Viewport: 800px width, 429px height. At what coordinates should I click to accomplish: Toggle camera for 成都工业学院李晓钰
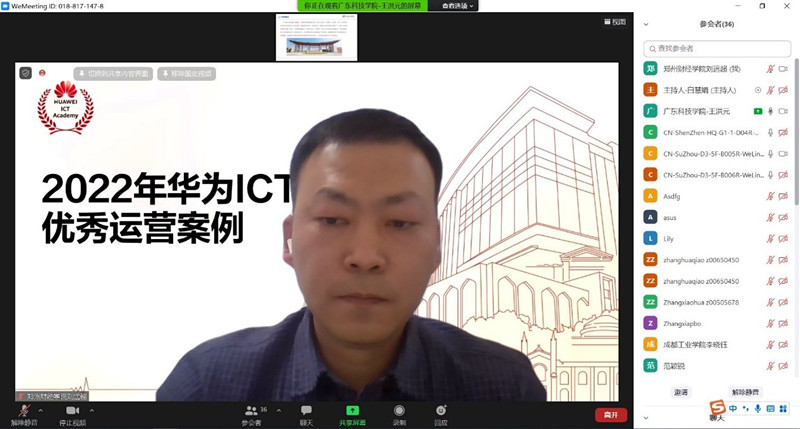pos(783,344)
